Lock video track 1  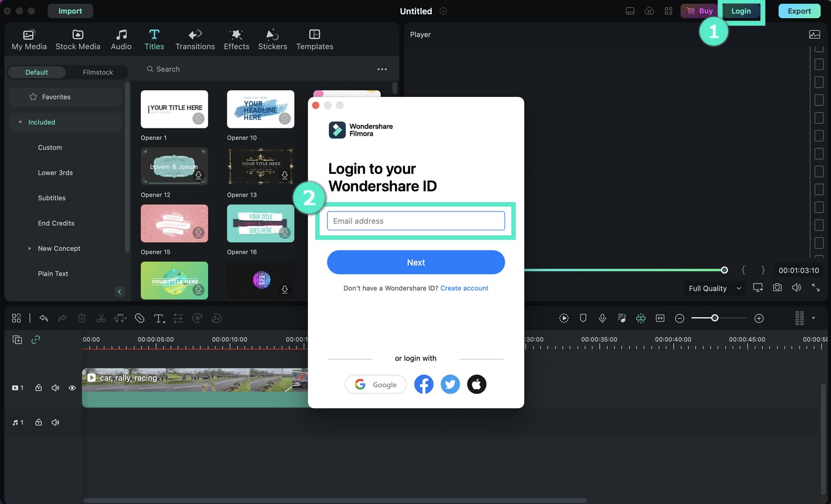click(38, 388)
